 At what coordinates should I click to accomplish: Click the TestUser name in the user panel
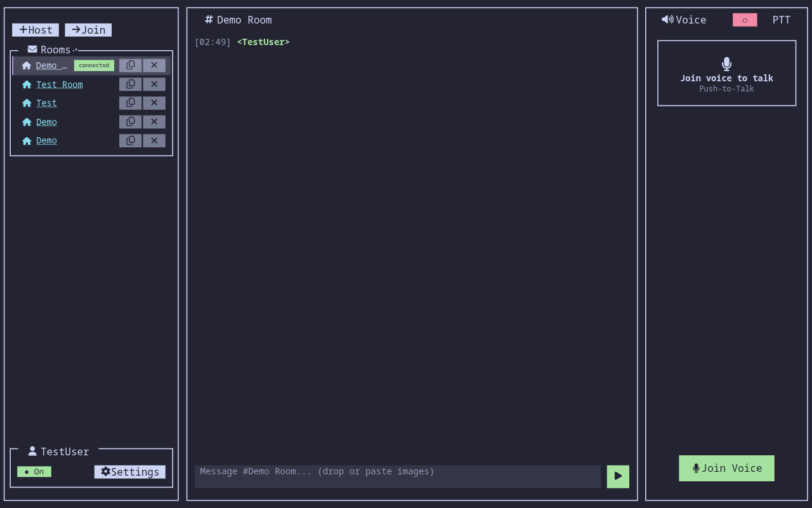click(65, 451)
